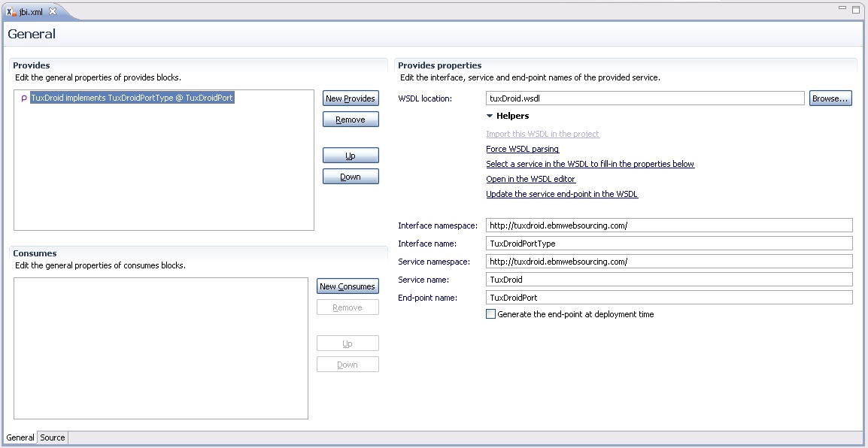Click Force WSDL parsing link
868x448 pixels.
point(522,149)
